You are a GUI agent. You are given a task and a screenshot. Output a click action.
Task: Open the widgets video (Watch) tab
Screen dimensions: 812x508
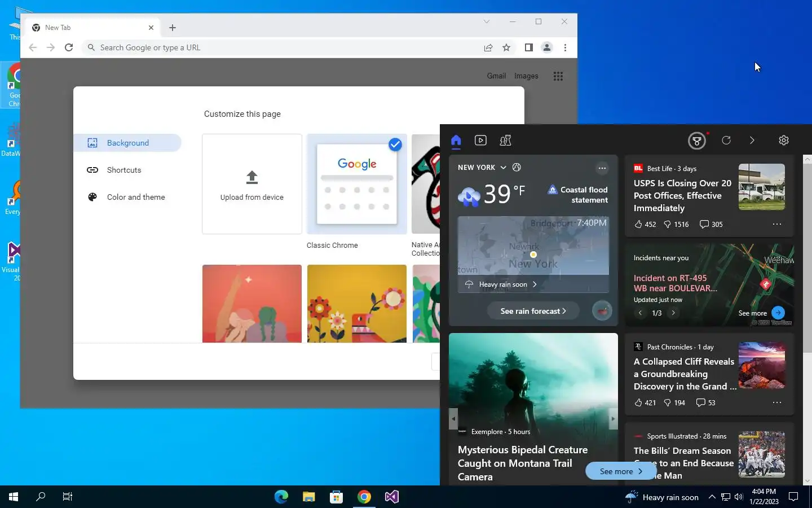point(480,141)
